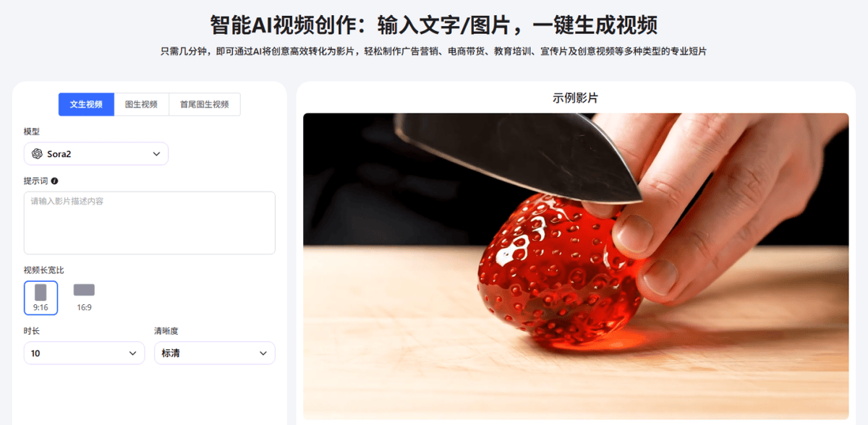The height and width of the screenshot is (425, 868).
Task: Select the 9:16 aspect ratio label
Action: [41, 307]
